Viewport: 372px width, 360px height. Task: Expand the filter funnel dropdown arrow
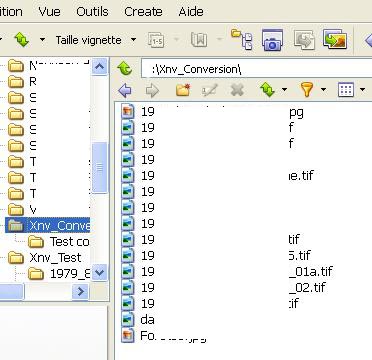click(323, 89)
